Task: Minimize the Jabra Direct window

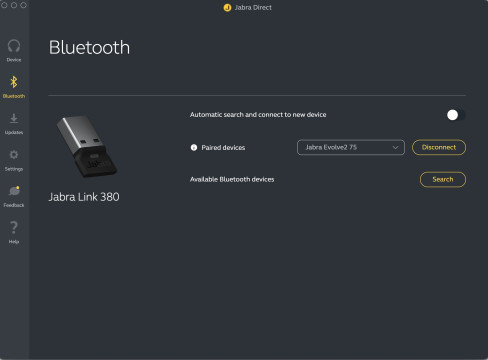Action: (14, 5)
